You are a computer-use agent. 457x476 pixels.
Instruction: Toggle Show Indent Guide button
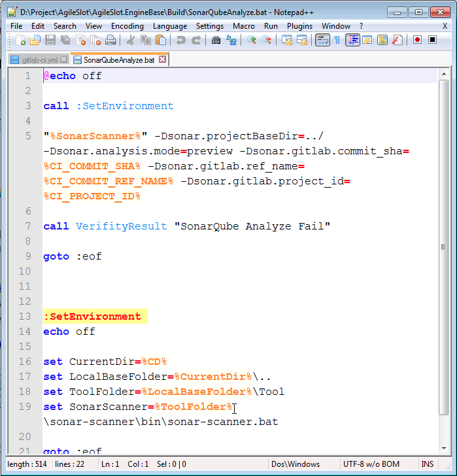(x=352, y=40)
